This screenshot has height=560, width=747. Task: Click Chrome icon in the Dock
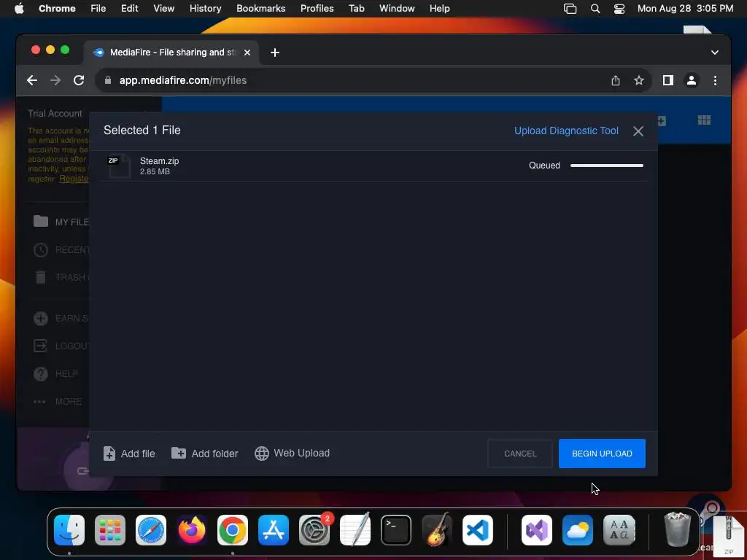(233, 530)
